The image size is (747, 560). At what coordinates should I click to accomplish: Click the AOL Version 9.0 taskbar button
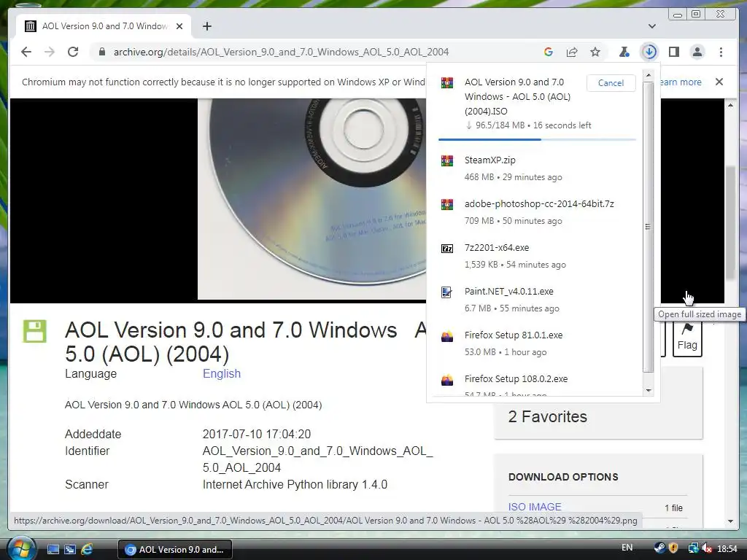pyautogui.click(x=174, y=549)
